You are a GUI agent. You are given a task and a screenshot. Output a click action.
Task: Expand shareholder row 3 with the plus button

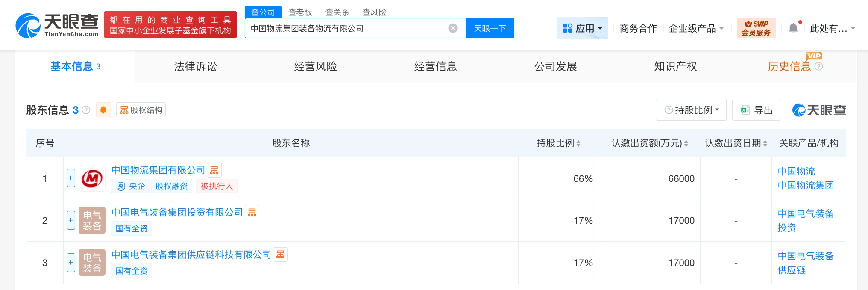pyautogui.click(x=71, y=263)
